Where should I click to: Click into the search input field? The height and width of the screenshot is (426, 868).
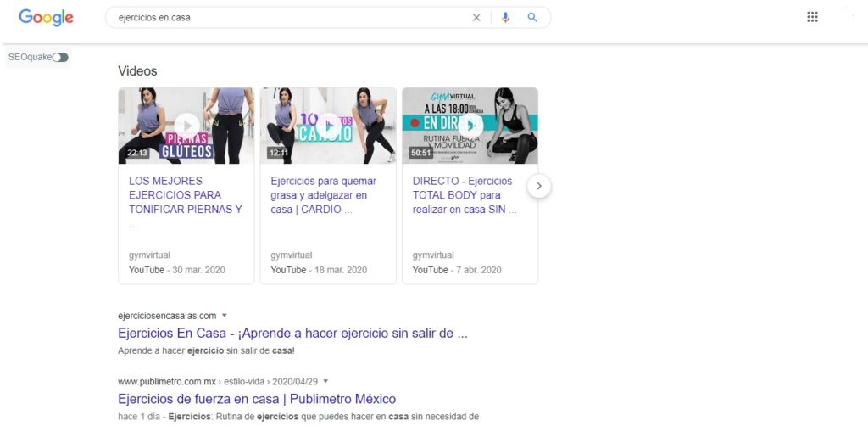coord(288,18)
